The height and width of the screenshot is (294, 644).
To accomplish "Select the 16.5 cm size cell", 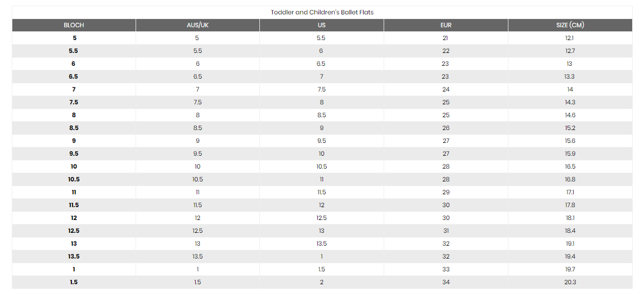I will pyautogui.click(x=570, y=167).
